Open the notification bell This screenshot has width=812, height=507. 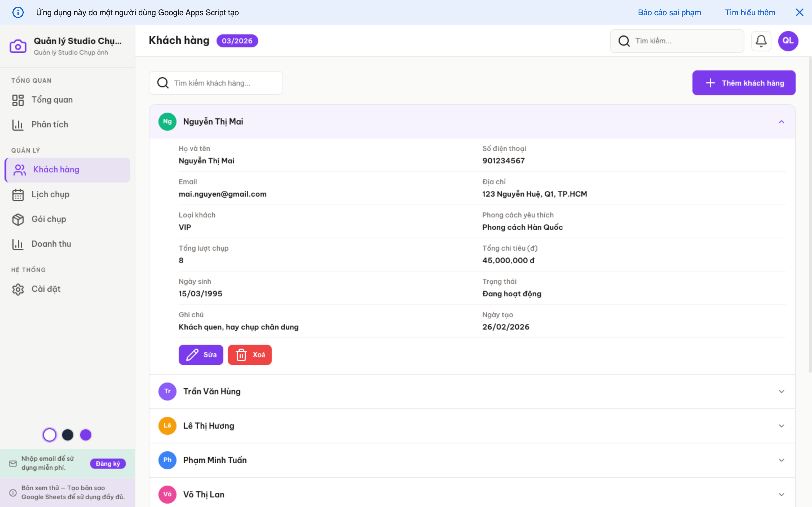coord(761,41)
